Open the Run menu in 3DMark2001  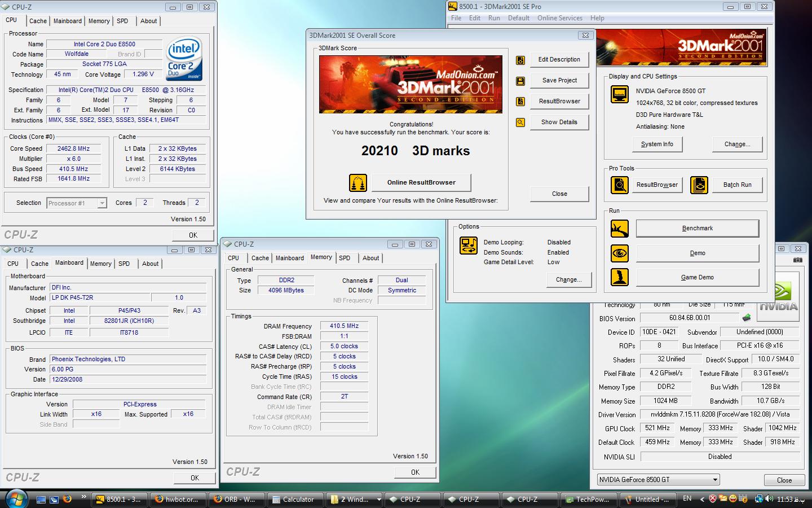point(494,18)
